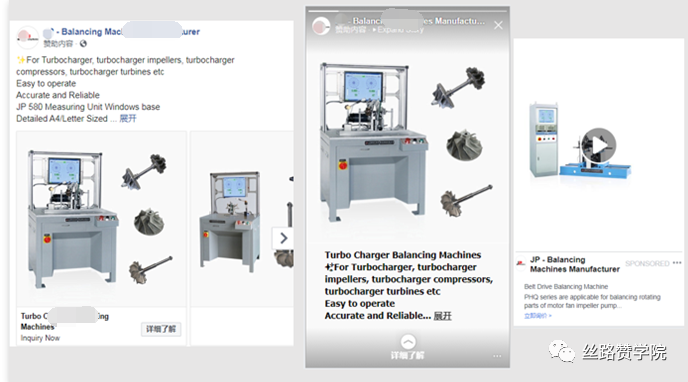Screen dimensions: 688x382
Task: Close the story ad with the X
Action: pyautogui.click(x=498, y=25)
